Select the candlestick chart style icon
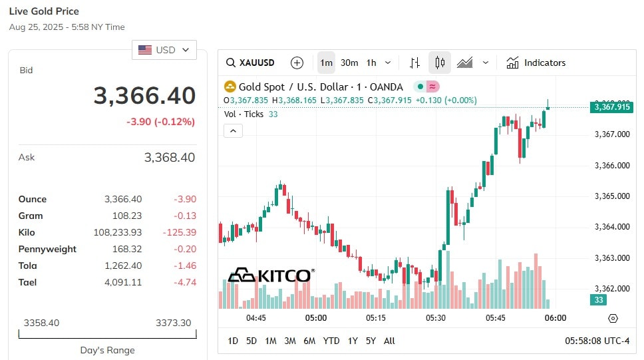644x360 pixels. click(440, 63)
